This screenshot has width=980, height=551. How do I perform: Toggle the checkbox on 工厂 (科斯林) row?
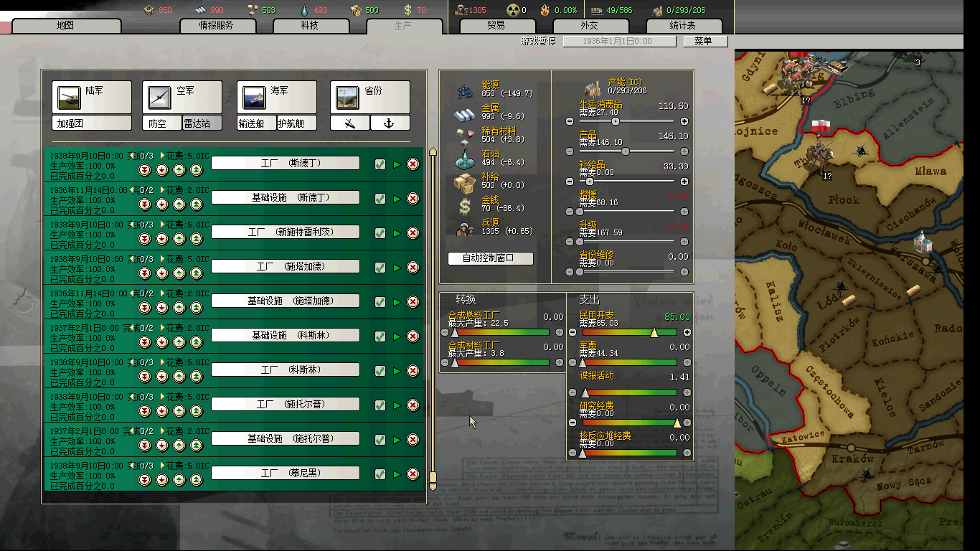point(380,371)
